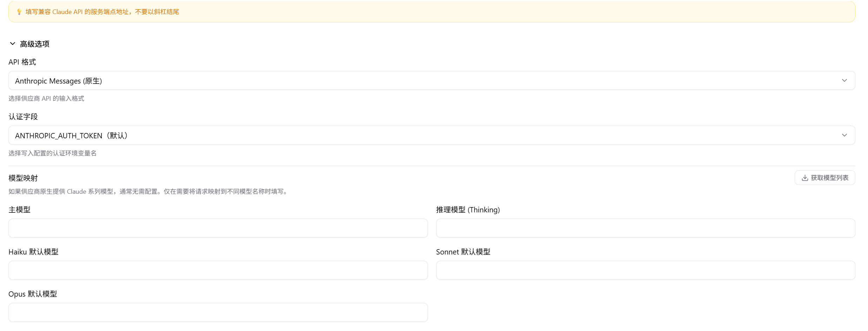868x331 pixels.
Task: Collapse the 高级选项 chevron icon
Action: pos(13,44)
